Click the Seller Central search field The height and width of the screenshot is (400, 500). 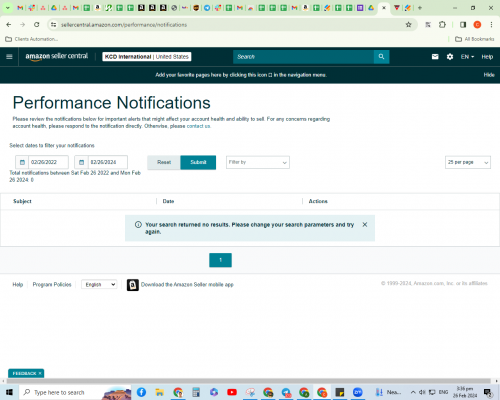point(303,57)
